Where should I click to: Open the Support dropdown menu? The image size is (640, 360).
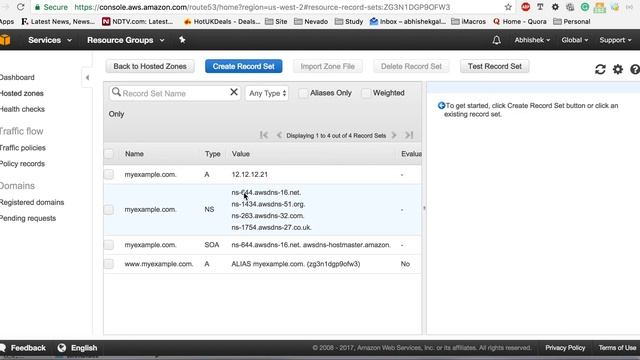click(616, 40)
